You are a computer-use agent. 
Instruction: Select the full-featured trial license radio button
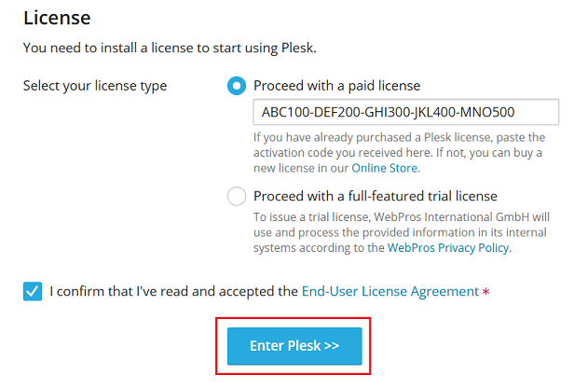[237, 196]
